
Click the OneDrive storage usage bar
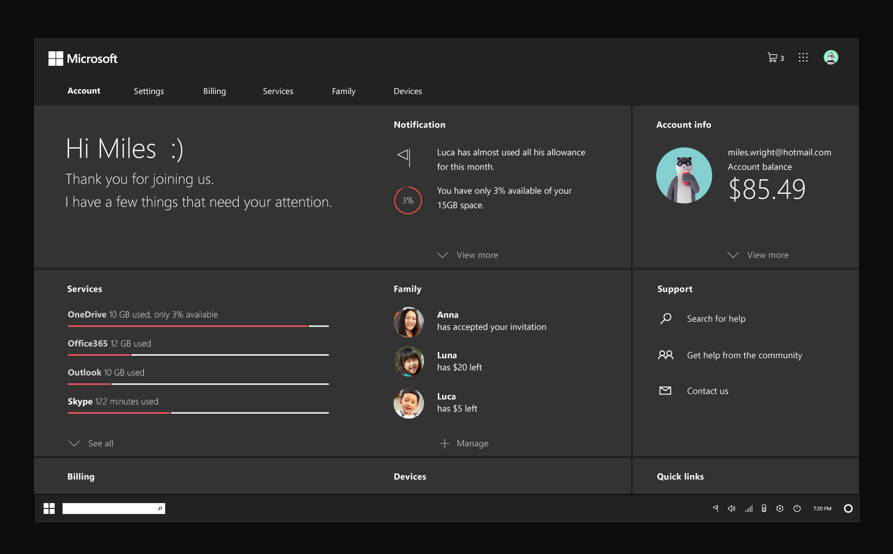pos(198,326)
